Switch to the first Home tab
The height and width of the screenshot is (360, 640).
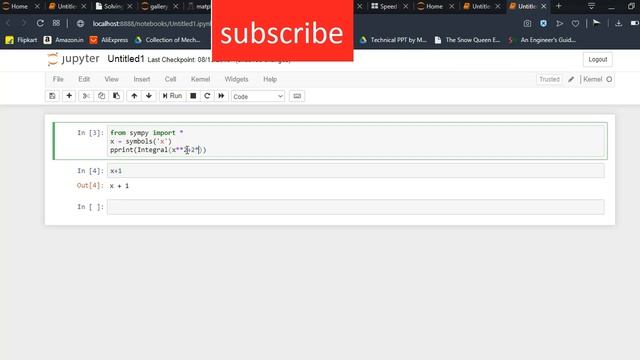click(x=15, y=6)
